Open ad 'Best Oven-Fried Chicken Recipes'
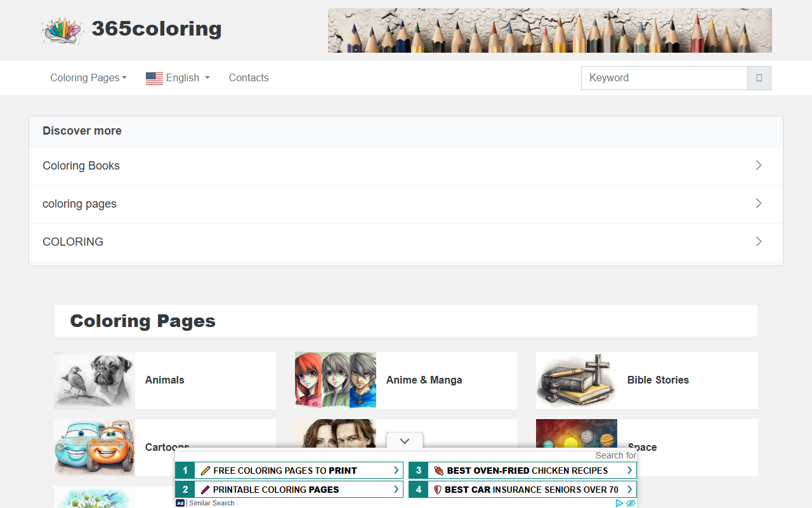The image size is (812, 508). (x=523, y=471)
